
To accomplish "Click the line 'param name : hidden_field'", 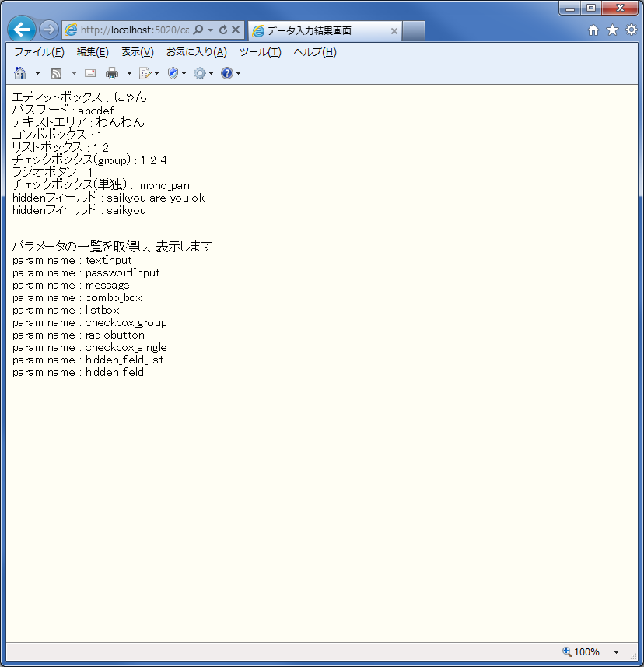I will (x=78, y=372).
